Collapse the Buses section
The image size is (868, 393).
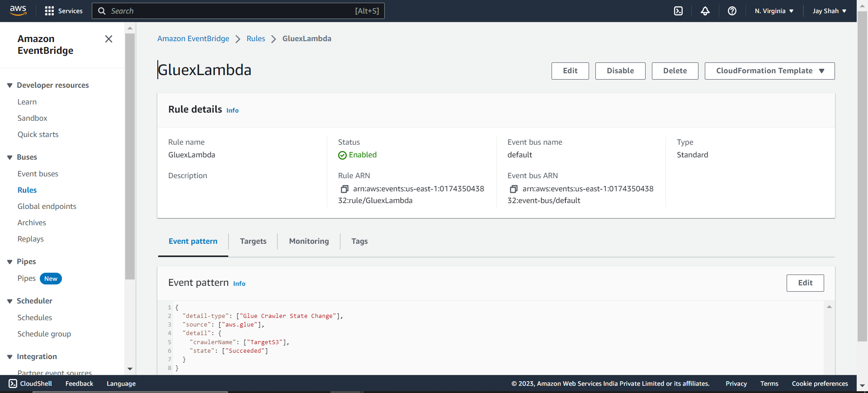9,157
